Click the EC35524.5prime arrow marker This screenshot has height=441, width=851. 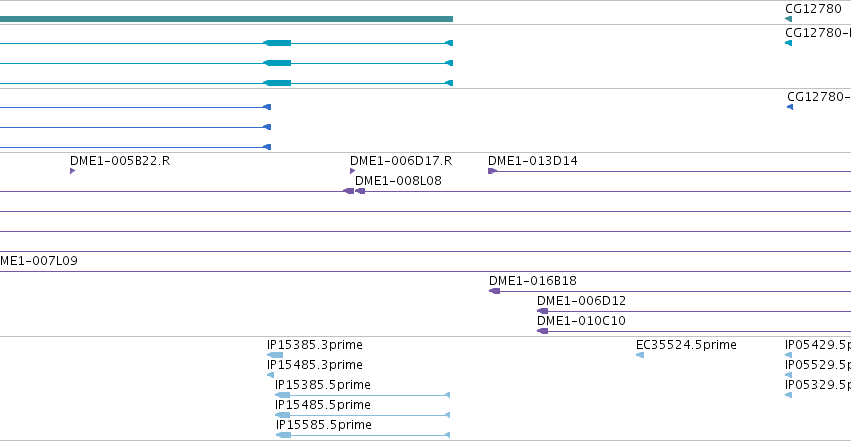(x=640, y=355)
